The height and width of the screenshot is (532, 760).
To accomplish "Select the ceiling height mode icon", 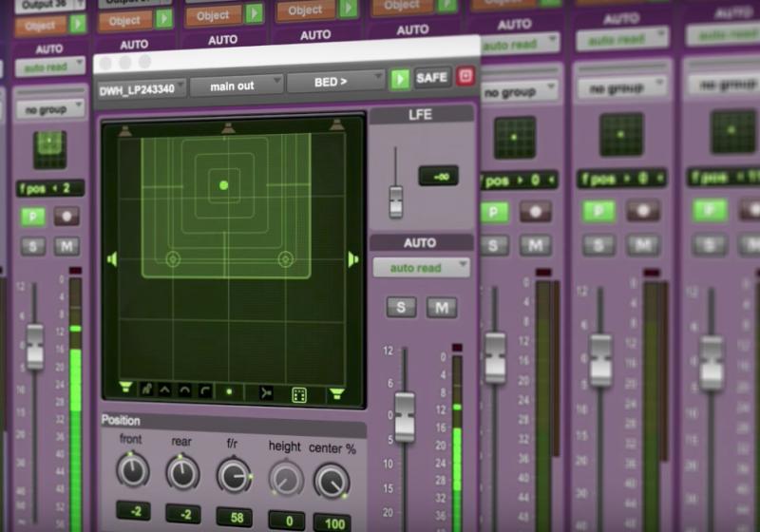I will click(205, 390).
